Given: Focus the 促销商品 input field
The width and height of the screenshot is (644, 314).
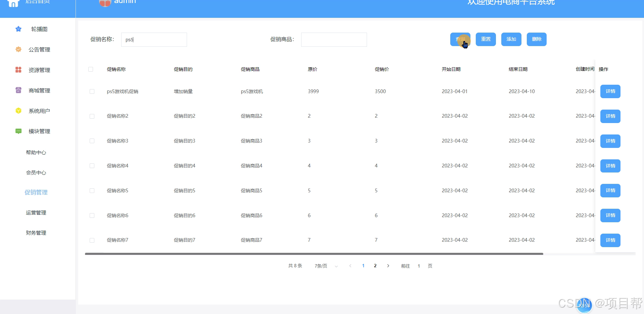Looking at the screenshot, I should 334,40.
